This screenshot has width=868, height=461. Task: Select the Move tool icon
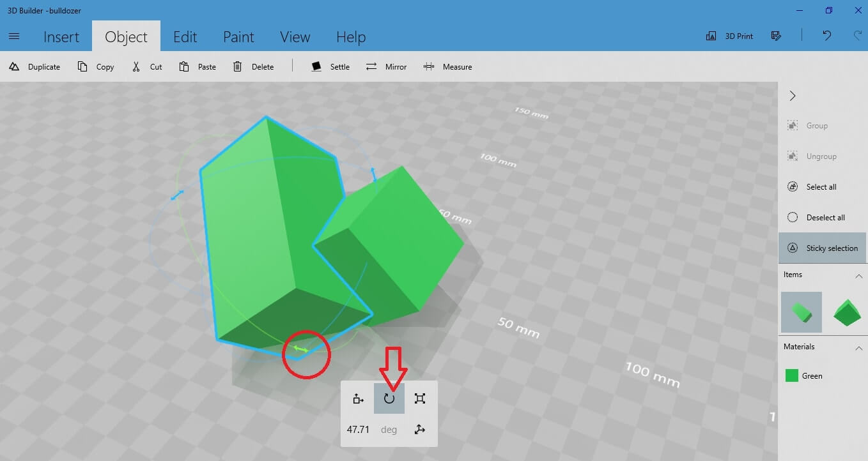[x=358, y=398]
